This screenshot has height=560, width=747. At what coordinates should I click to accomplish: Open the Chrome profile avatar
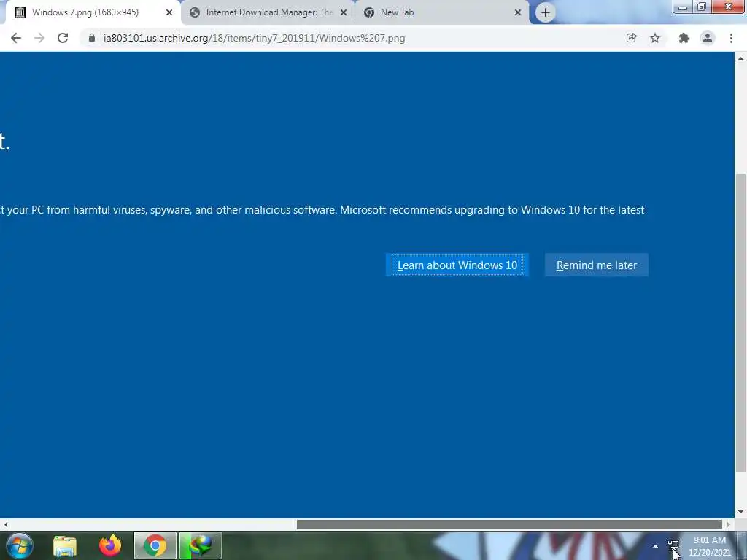coord(708,38)
